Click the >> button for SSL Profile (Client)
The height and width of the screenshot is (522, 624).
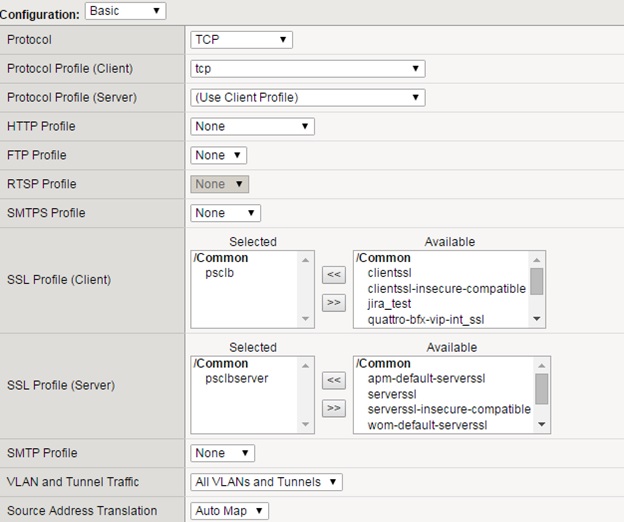click(334, 301)
